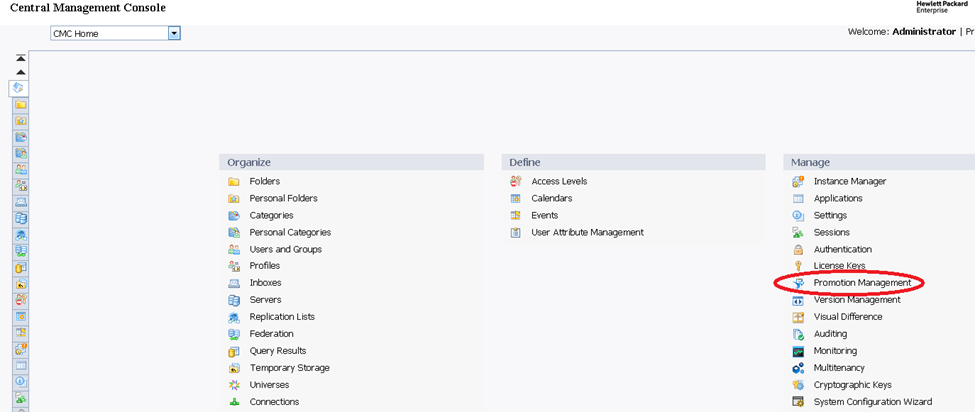Click the scroll-up arrow in the left sidebar
Screen dimensions: 975x412
point(20,72)
